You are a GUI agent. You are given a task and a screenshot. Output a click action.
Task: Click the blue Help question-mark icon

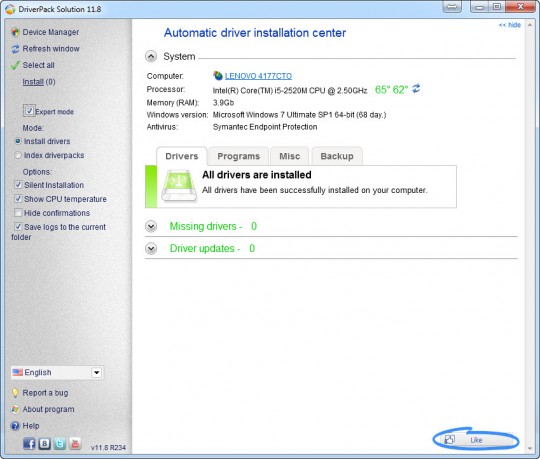[15, 426]
